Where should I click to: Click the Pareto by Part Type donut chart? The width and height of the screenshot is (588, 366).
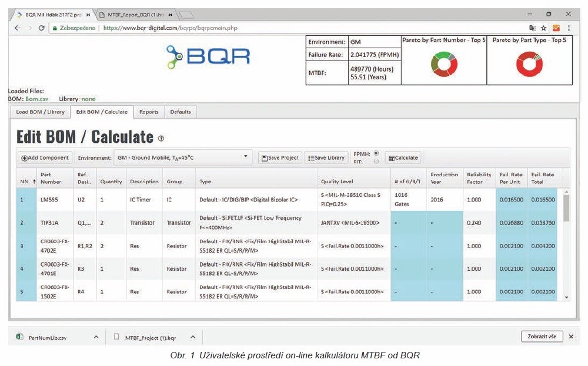(529, 65)
